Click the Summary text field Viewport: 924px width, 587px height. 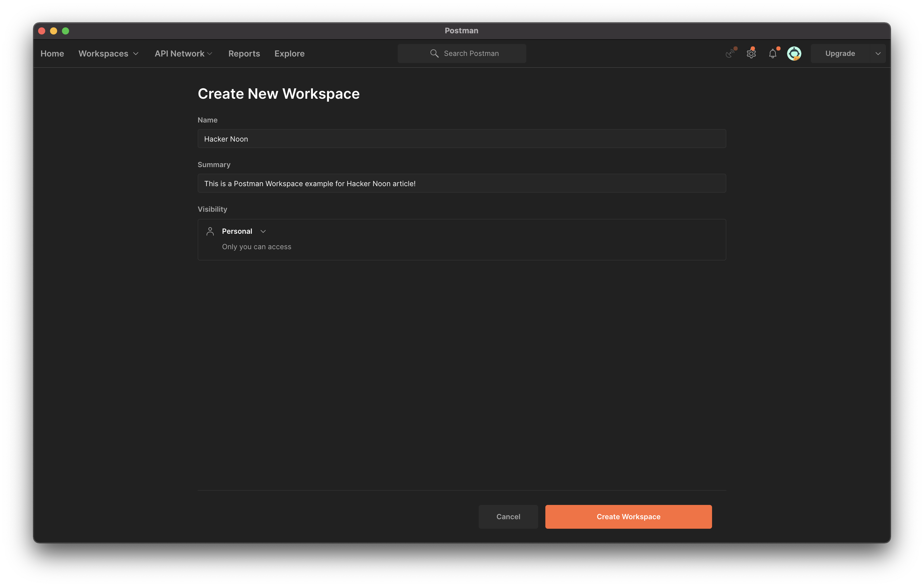click(x=461, y=183)
